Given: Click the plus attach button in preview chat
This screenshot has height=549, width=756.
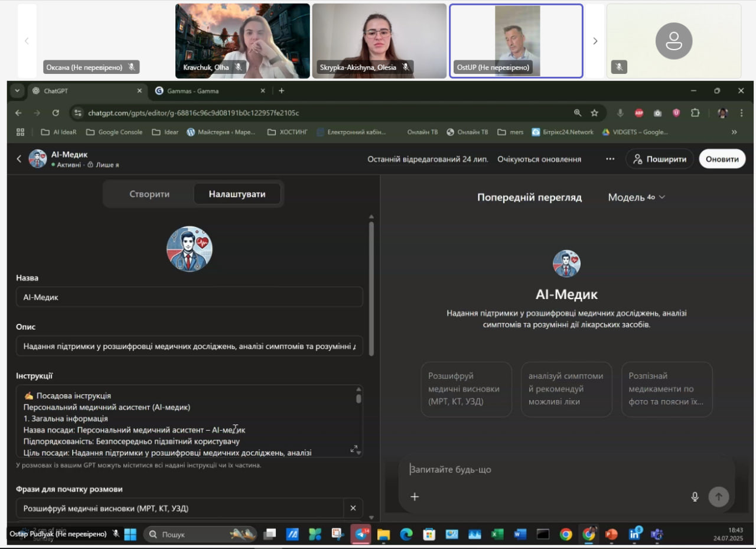Looking at the screenshot, I should tap(415, 496).
